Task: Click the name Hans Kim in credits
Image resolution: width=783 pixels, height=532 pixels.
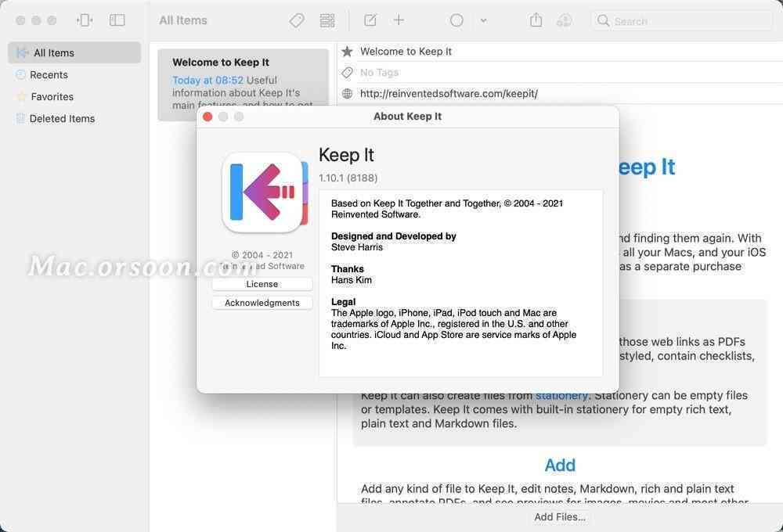Action: click(x=352, y=280)
